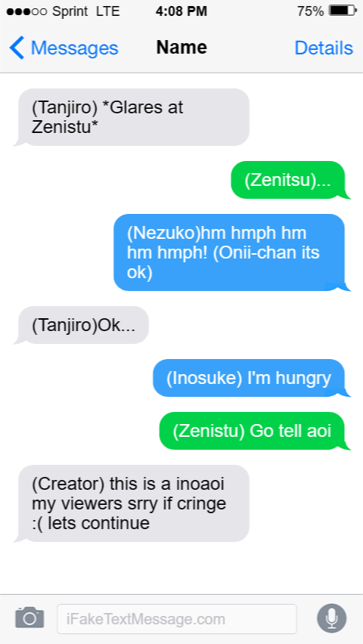Image resolution: width=363 pixels, height=644 pixels.
Task: Tap the signal strength dots
Action: click(x=26, y=11)
